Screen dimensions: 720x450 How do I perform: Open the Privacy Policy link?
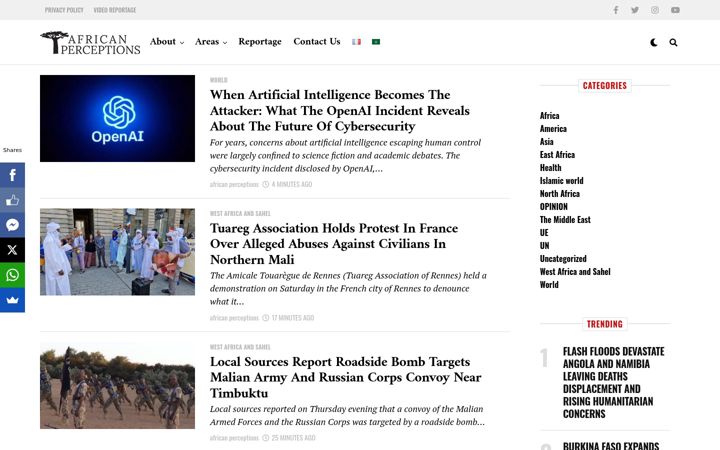coord(64,10)
